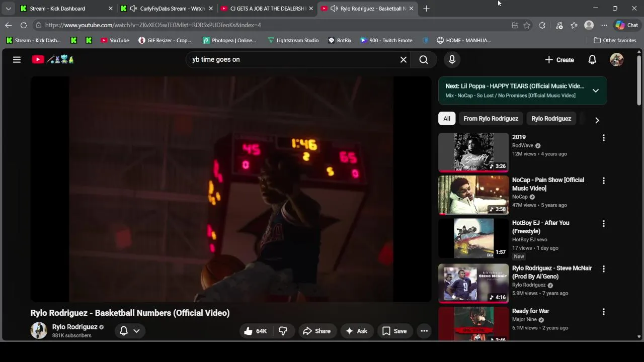Screen dimensions: 644x362
Task: Open YouTube notifications bell
Action: pyautogui.click(x=592, y=59)
